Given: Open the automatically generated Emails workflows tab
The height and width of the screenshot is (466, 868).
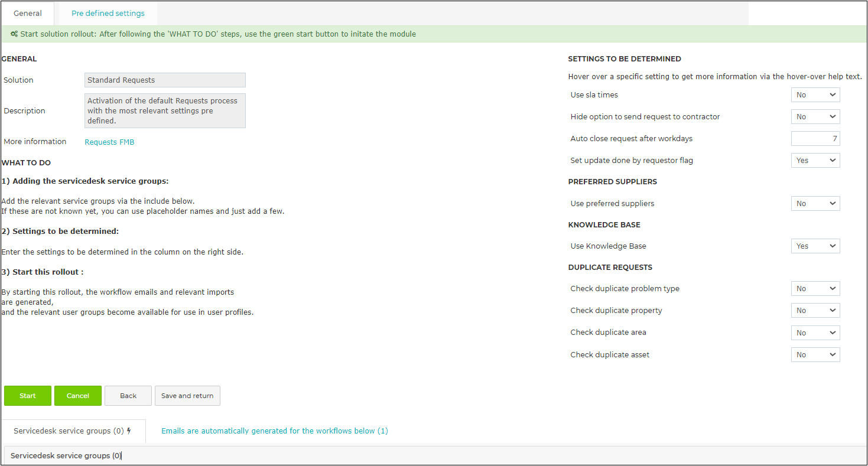Looking at the screenshot, I should point(275,431).
